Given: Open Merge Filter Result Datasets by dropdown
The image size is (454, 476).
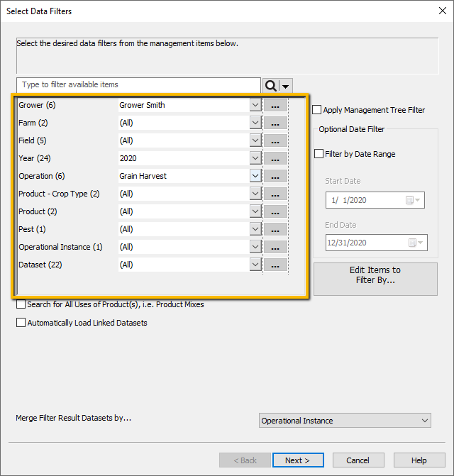Looking at the screenshot, I should (x=345, y=421).
